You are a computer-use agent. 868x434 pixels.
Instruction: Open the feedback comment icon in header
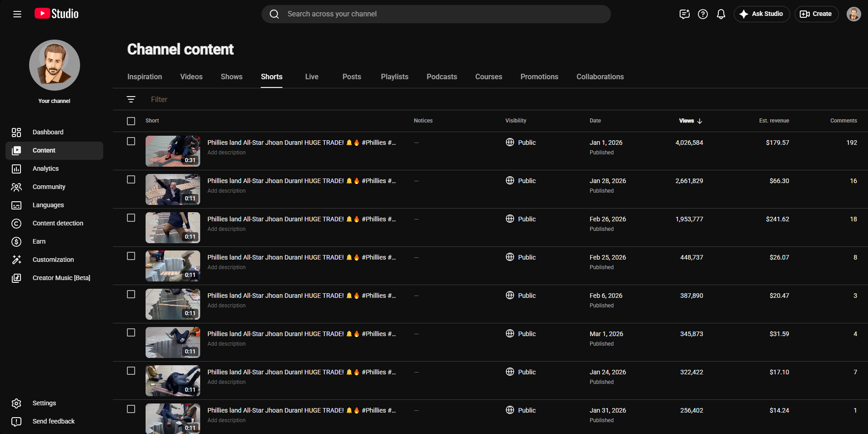click(x=685, y=14)
